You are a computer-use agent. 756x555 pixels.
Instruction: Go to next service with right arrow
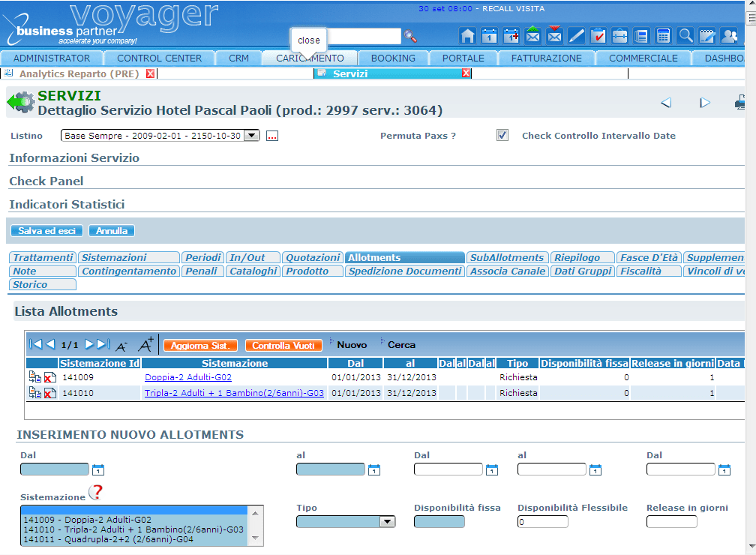pos(705,103)
